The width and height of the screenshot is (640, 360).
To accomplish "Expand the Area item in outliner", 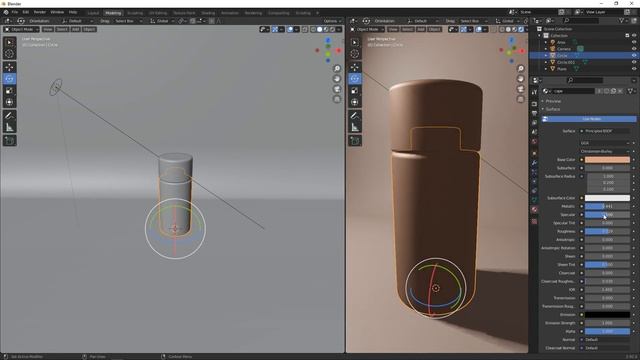I will click(x=546, y=42).
